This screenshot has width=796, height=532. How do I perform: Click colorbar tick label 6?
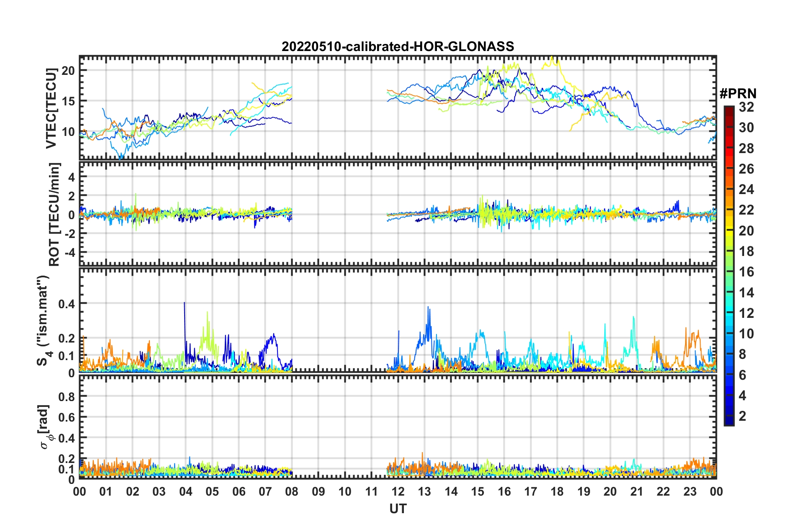tap(742, 375)
